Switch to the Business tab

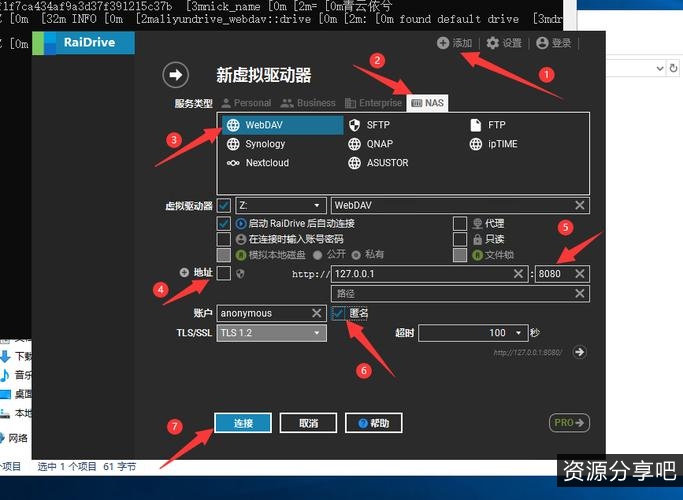point(308,103)
